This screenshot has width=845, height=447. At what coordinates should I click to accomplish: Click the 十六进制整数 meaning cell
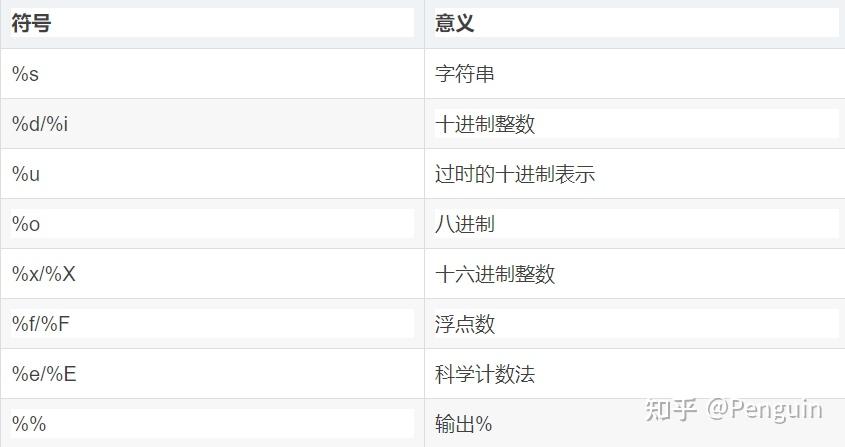496,274
